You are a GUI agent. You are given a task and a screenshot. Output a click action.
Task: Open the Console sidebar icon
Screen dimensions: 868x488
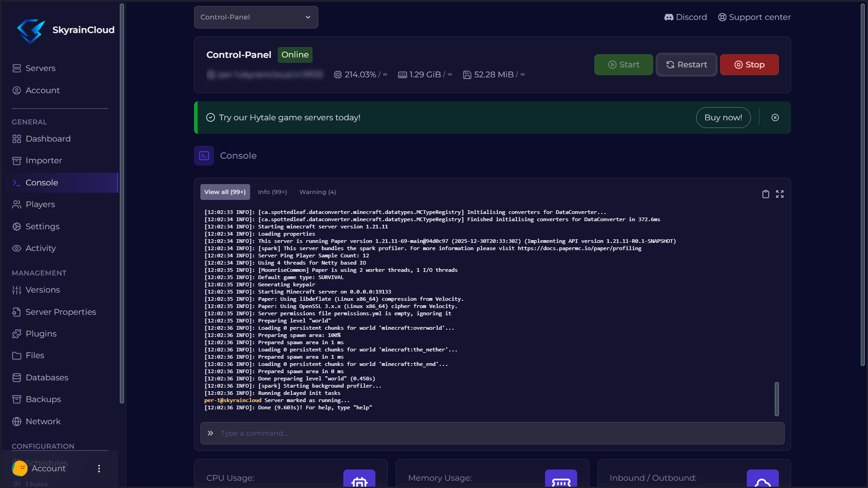click(16, 183)
